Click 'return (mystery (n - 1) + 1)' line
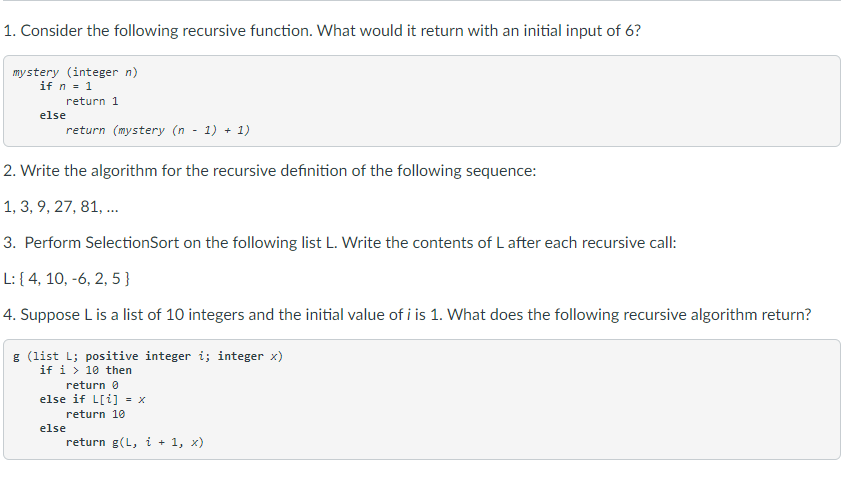This screenshot has height=495, width=866. (x=157, y=130)
